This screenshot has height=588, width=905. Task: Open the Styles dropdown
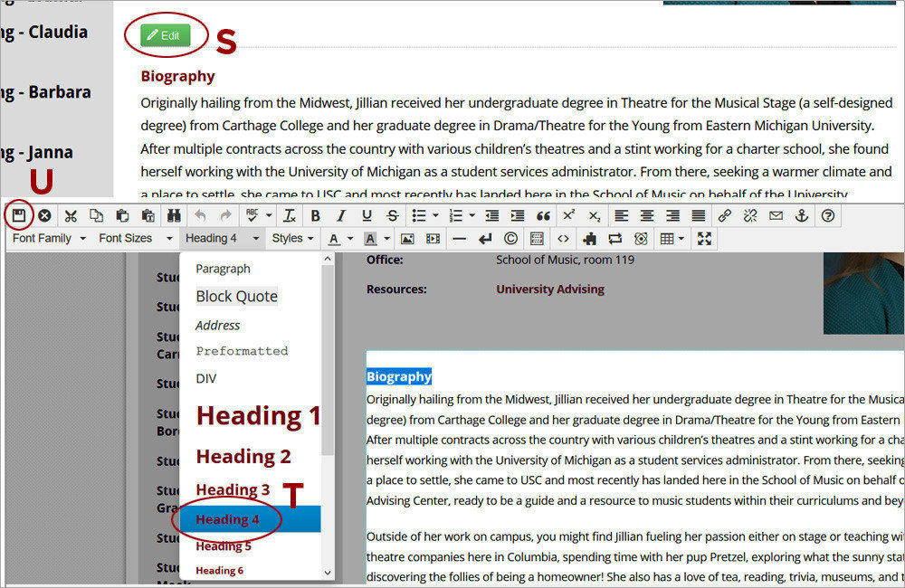coord(292,238)
